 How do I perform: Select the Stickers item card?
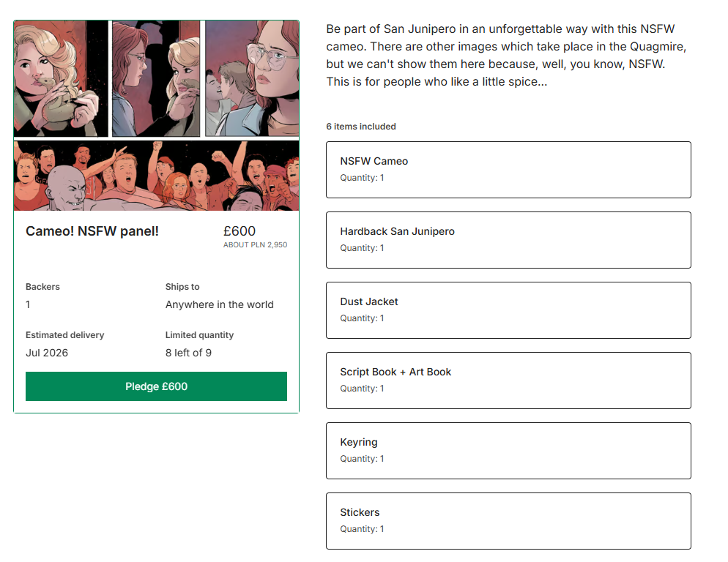click(508, 521)
